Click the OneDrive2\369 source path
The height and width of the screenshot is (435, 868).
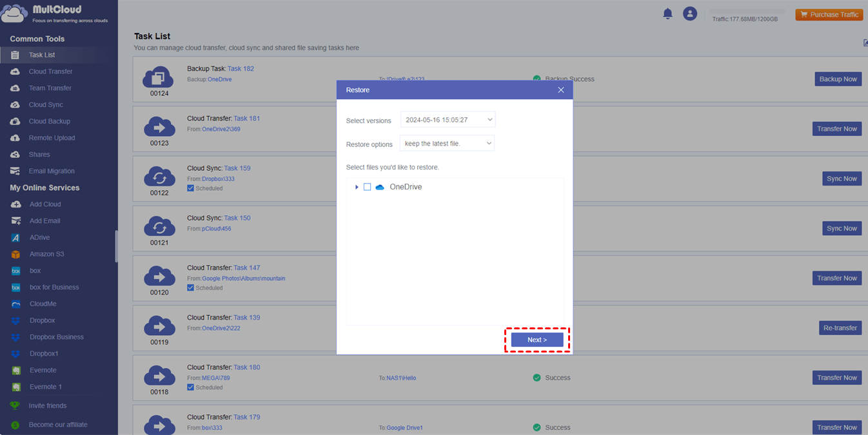(x=221, y=129)
